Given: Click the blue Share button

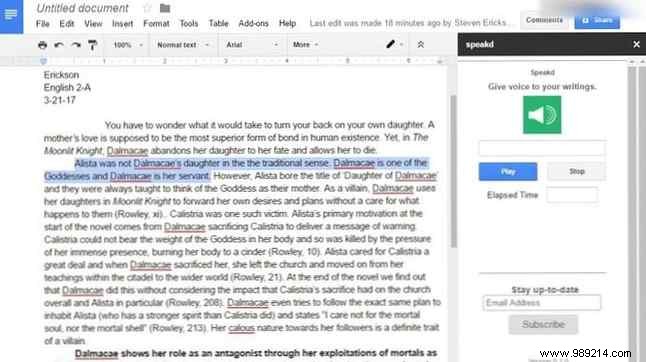Looking at the screenshot, I should [x=597, y=20].
